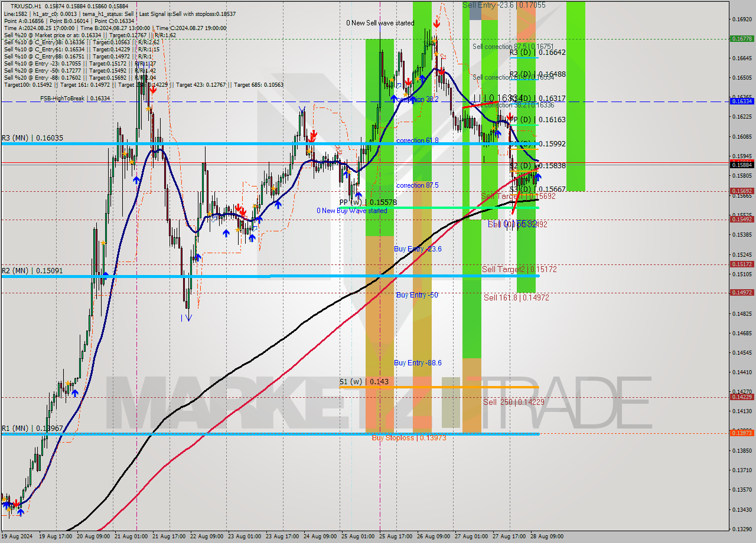Click the 'Sell %10 @ C_Entry38: 0.16336' line
The image size is (756, 543).
tap(82, 42)
